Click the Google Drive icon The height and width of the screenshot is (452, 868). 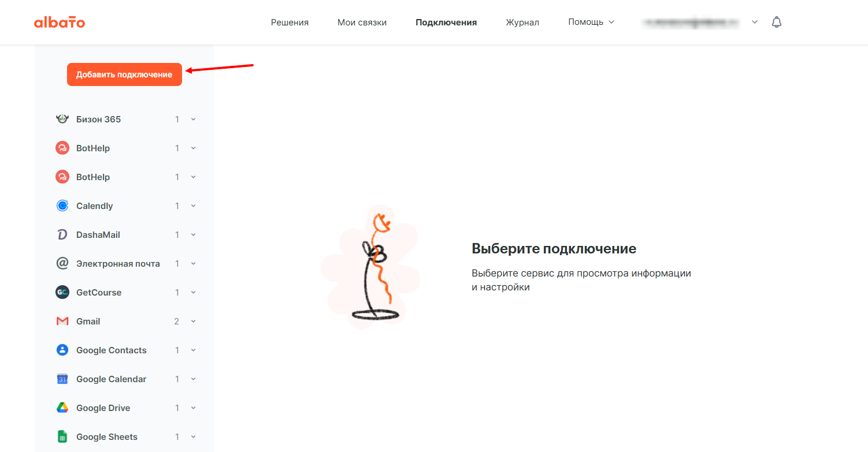point(62,408)
